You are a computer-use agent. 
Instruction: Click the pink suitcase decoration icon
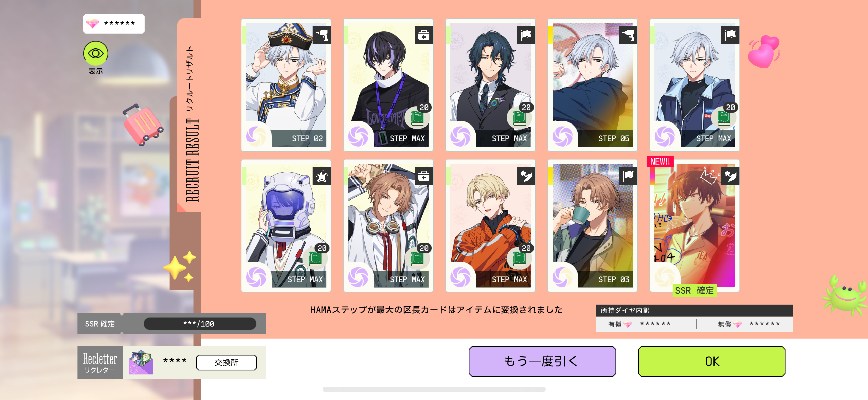[x=143, y=125]
